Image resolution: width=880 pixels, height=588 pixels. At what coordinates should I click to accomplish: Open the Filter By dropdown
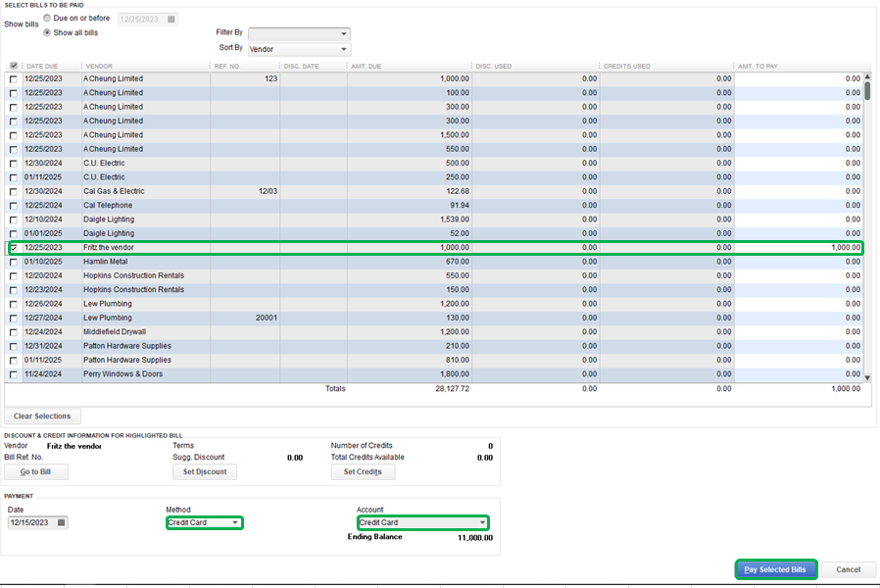299,34
